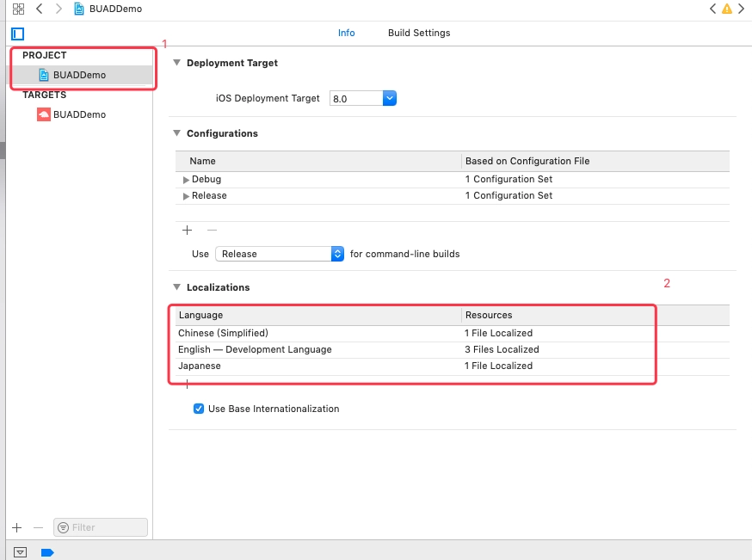Screen dimensions: 752x560
Task: Select BUADDemo under TARGETS
Action: coord(82,114)
